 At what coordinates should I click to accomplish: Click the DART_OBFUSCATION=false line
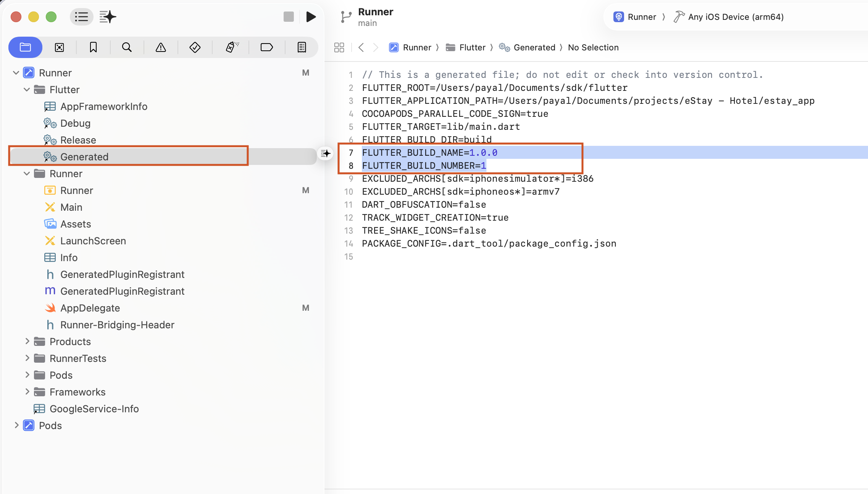point(424,205)
